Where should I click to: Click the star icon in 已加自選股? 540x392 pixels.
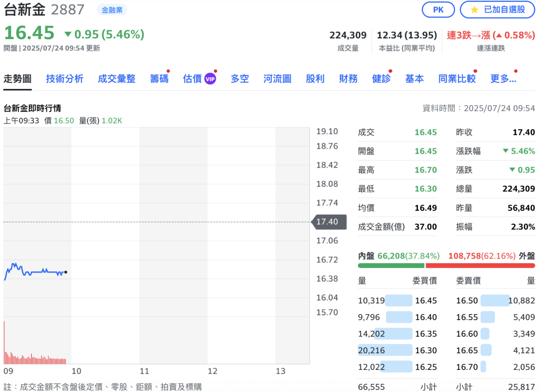(474, 9)
